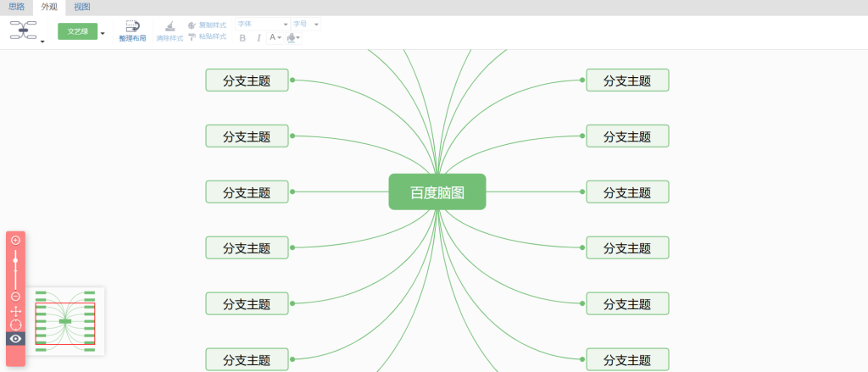
Task: Click the vertical zoom slider track
Action: click(x=15, y=269)
